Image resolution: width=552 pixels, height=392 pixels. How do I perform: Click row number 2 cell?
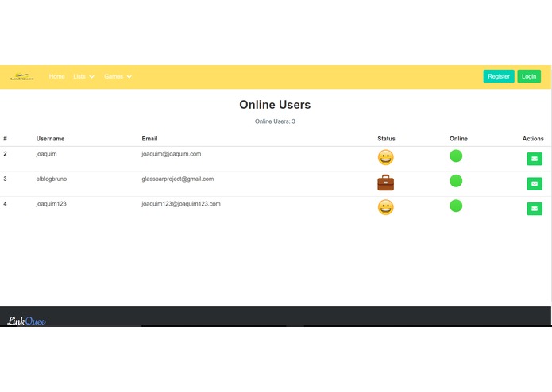(x=5, y=154)
